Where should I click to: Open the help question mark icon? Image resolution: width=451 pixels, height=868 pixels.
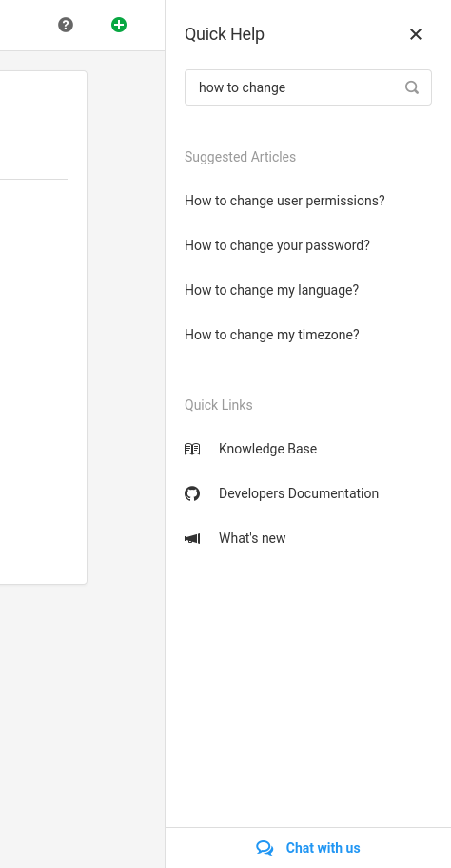click(66, 25)
